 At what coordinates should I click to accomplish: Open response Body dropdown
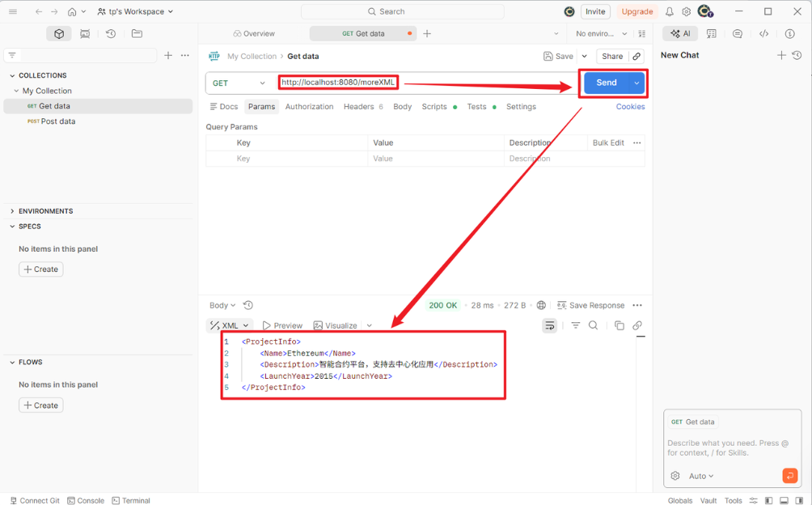pyautogui.click(x=222, y=305)
